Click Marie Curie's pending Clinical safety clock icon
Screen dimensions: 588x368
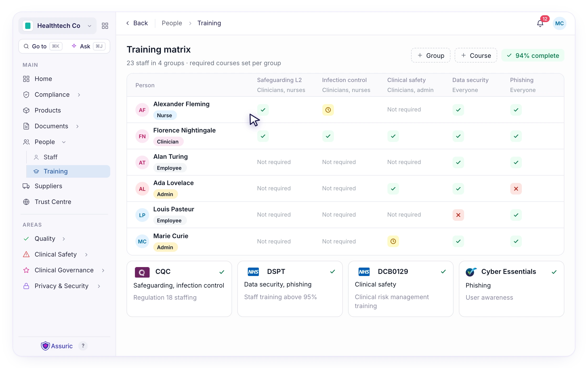(393, 241)
